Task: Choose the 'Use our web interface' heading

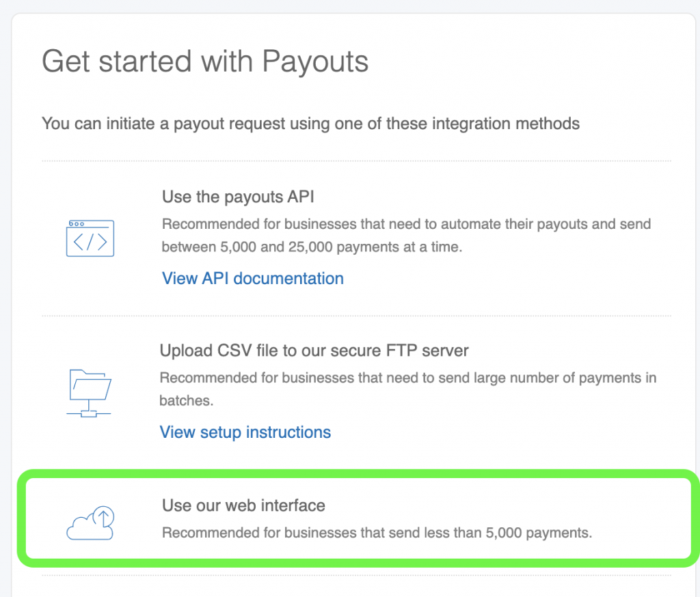Action: click(x=243, y=505)
